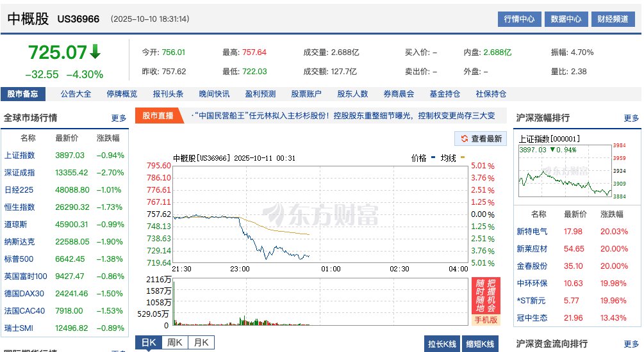Open the 停牌概览 tab

pyautogui.click(x=122, y=94)
